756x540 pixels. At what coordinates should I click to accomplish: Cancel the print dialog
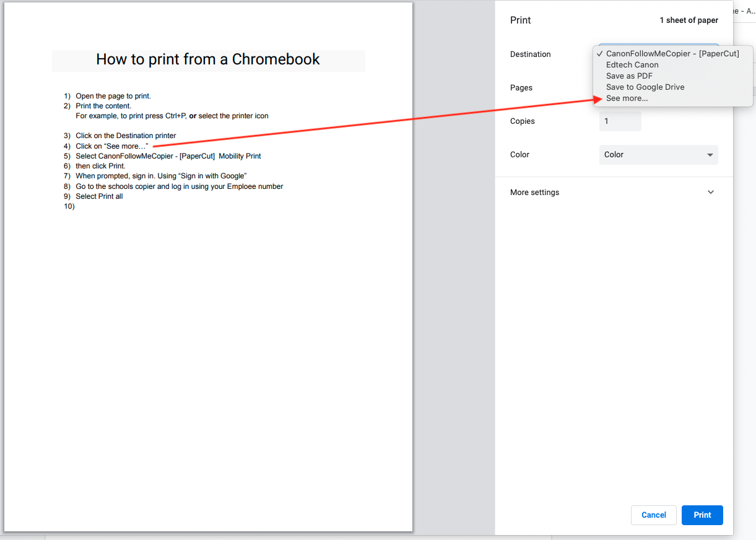[653, 515]
